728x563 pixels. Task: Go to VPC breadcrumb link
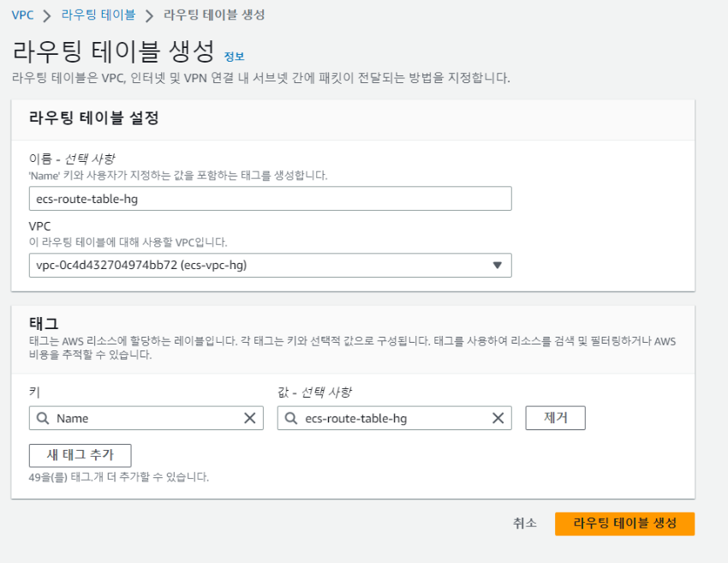22,15
